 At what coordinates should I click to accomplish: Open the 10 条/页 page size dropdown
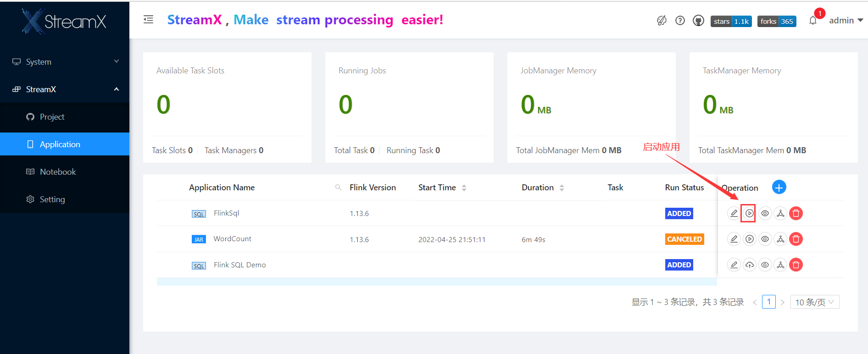815,302
